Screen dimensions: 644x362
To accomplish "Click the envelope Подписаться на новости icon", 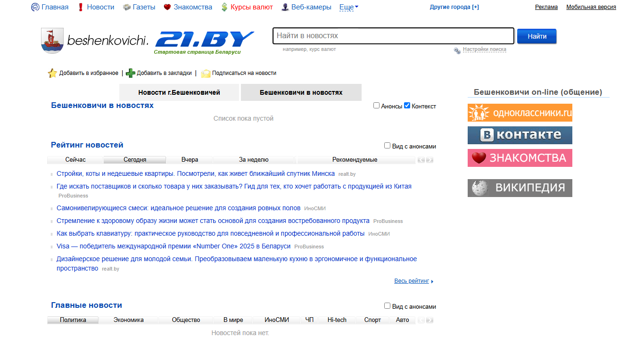I will click(x=206, y=74).
